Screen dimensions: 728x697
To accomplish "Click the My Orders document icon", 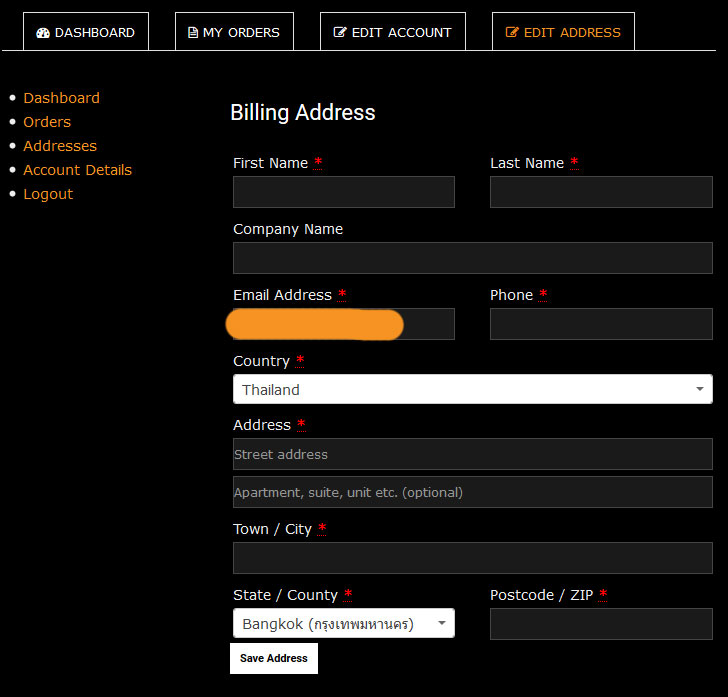I will click(x=193, y=33).
